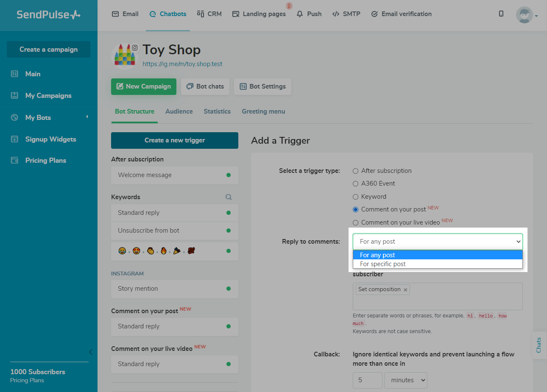The height and width of the screenshot is (392, 547).
Task: Switch to the Greeting menu tab
Action: click(x=263, y=111)
